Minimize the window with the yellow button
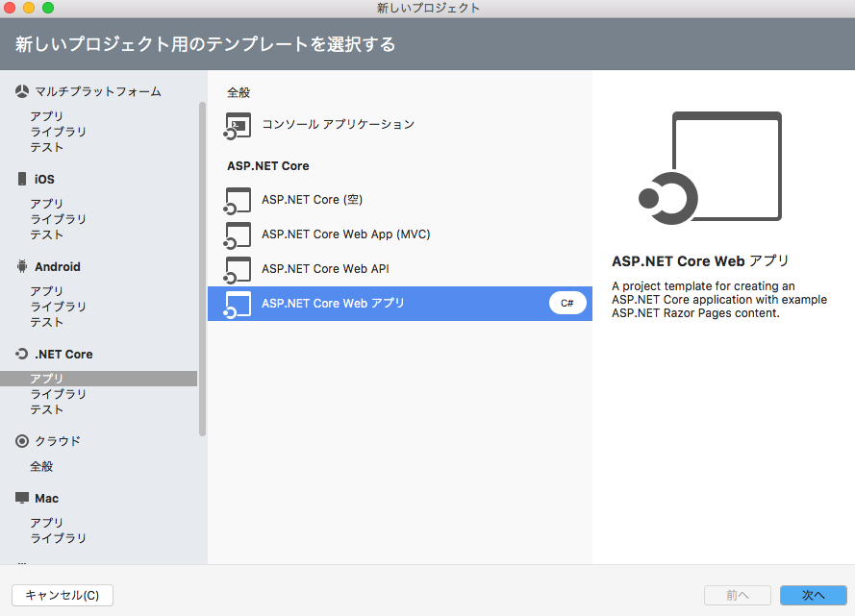The image size is (855, 616). point(29,8)
